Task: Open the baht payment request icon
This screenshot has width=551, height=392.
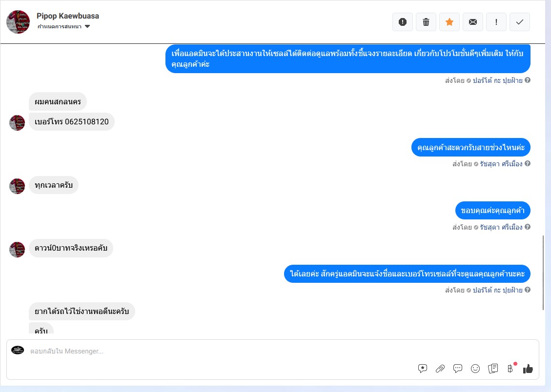Action: pyautogui.click(x=510, y=369)
